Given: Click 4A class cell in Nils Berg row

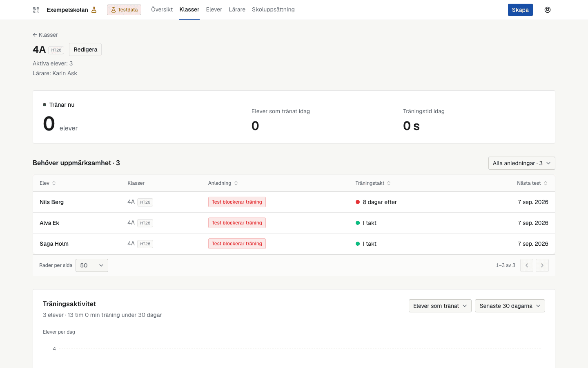Looking at the screenshot, I should [x=140, y=202].
